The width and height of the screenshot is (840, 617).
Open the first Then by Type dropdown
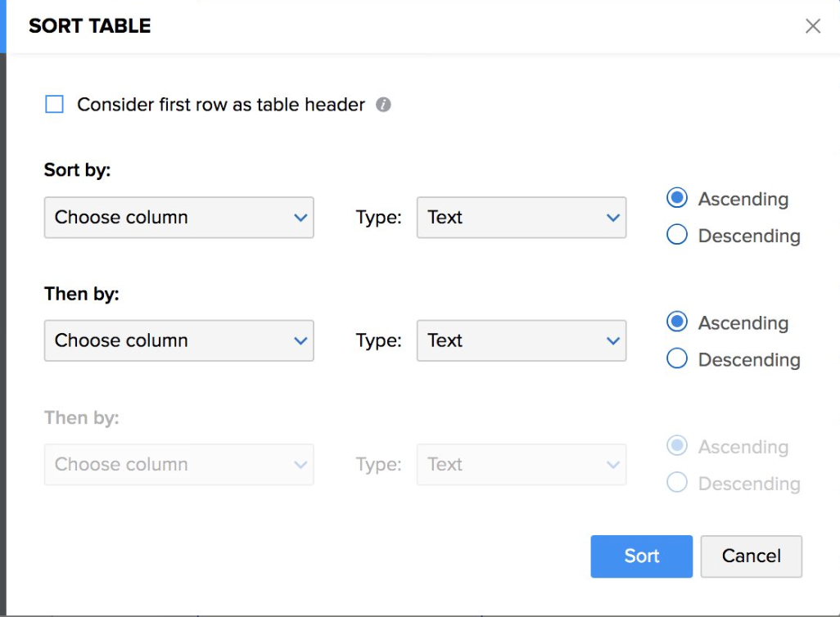click(x=522, y=340)
